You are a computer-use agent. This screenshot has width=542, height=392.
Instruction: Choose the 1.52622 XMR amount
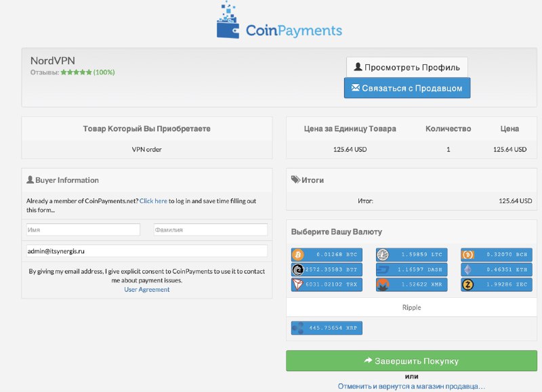tap(412, 284)
